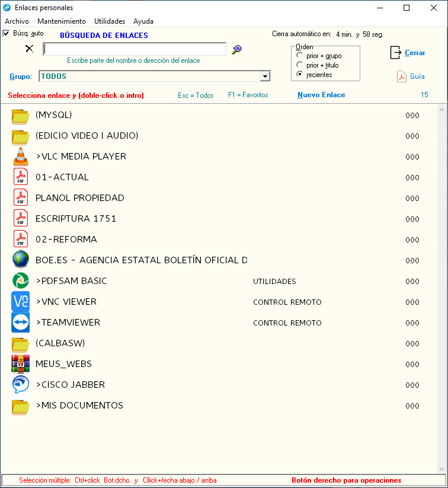
Task: Click the 000 counter in the (MYSQL) row
Action: point(412,116)
